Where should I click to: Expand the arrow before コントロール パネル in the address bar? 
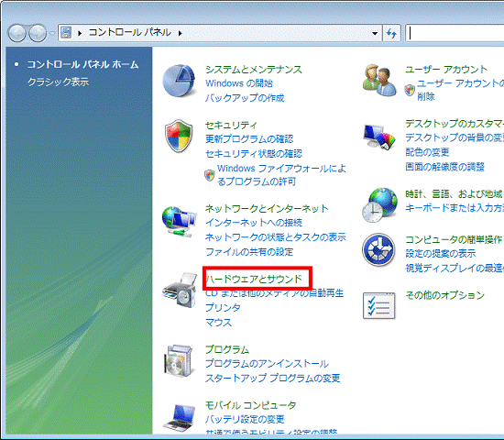[x=80, y=33]
